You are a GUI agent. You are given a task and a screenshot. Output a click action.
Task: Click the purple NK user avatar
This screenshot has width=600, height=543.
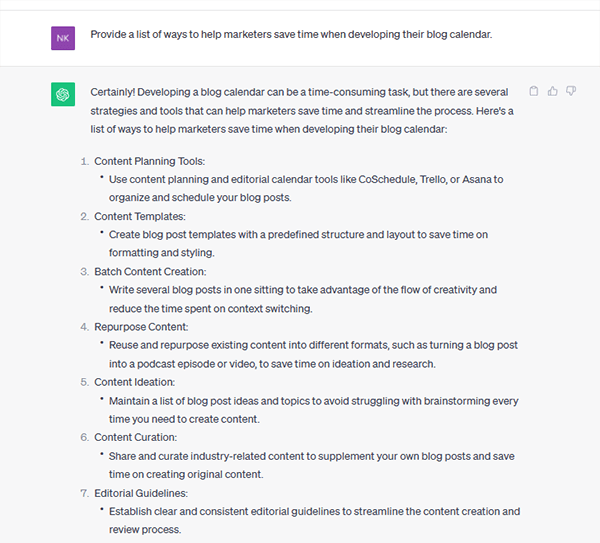(x=62, y=38)
